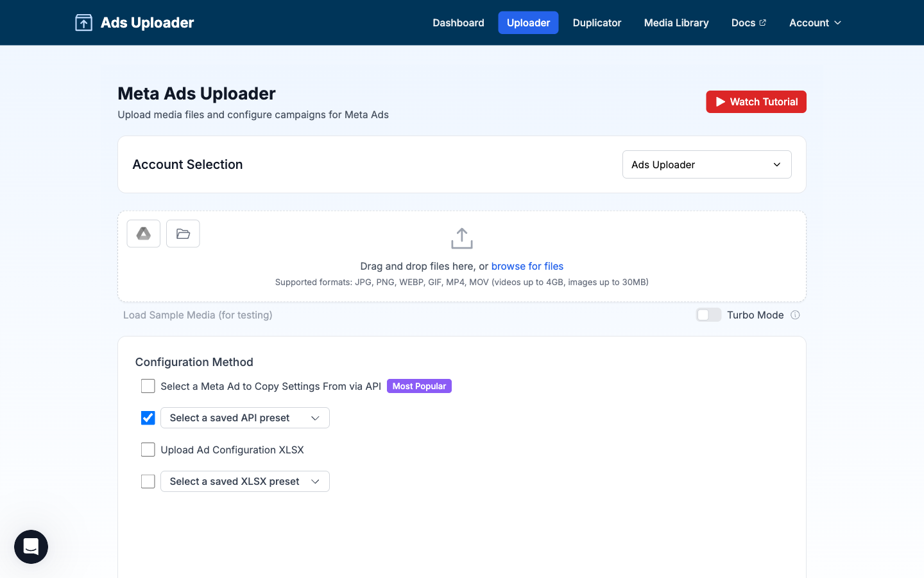Click the Meta Ads Uploader heading

[196, 94]
